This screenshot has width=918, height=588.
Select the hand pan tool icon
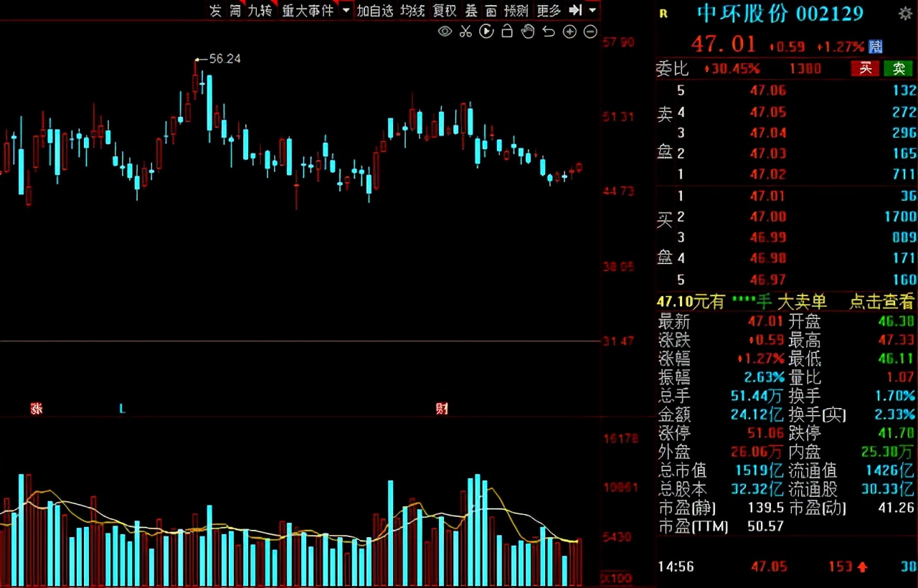coord(528,32)
